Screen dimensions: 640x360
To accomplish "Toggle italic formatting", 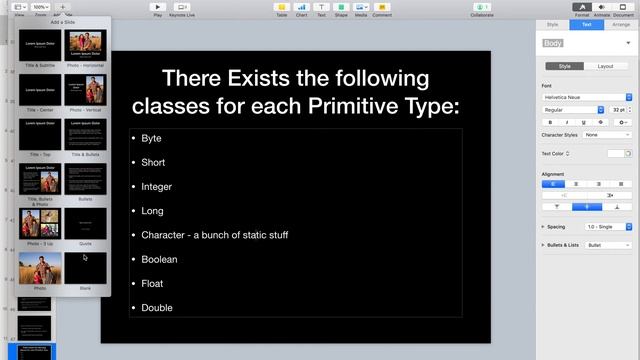I will click(567, 122).
